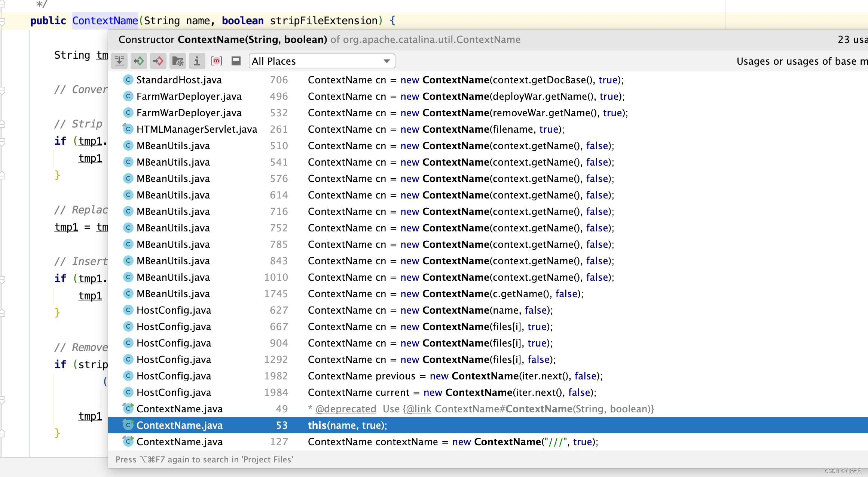
Task: Click class icon of HostConfig.java line 1982
Action: tap(128, 376)
